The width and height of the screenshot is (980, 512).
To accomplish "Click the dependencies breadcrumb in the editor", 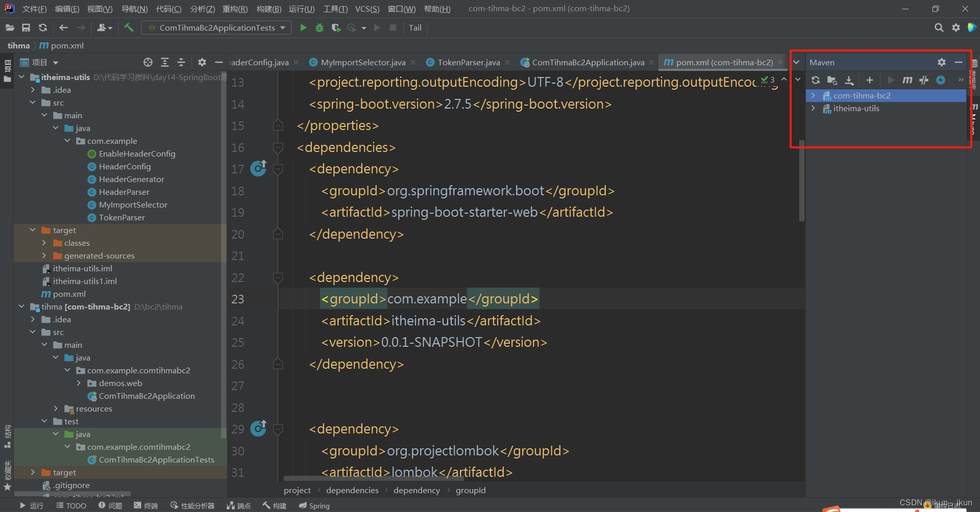I will pyautogui.click(x=352, y=490).
